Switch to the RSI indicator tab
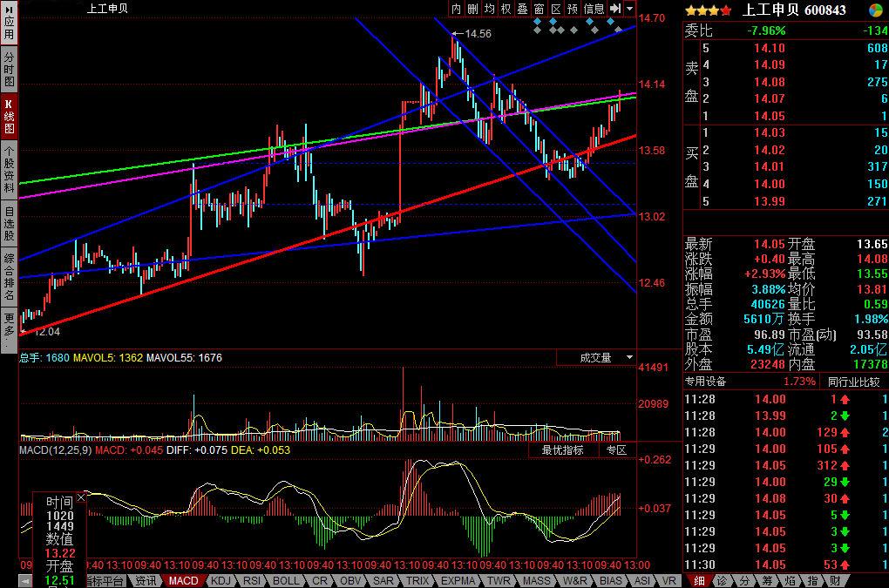This screenshot has height=588, width=889. (251, 581)
